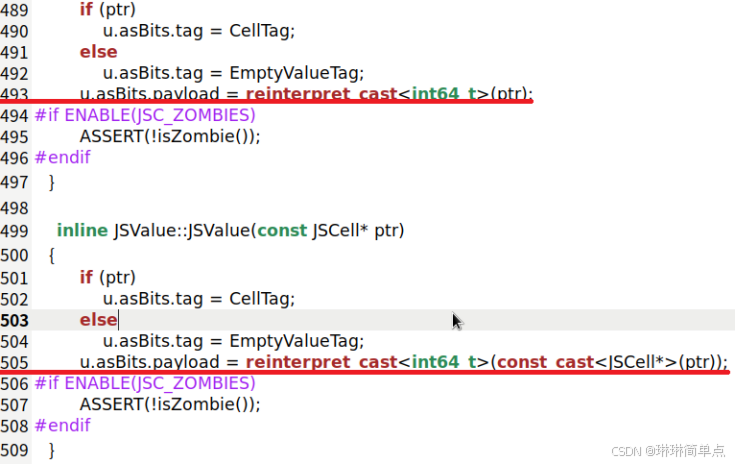Click the closing brace on line 497
This screenshot has height=464, width=736.
pos(52,182)
